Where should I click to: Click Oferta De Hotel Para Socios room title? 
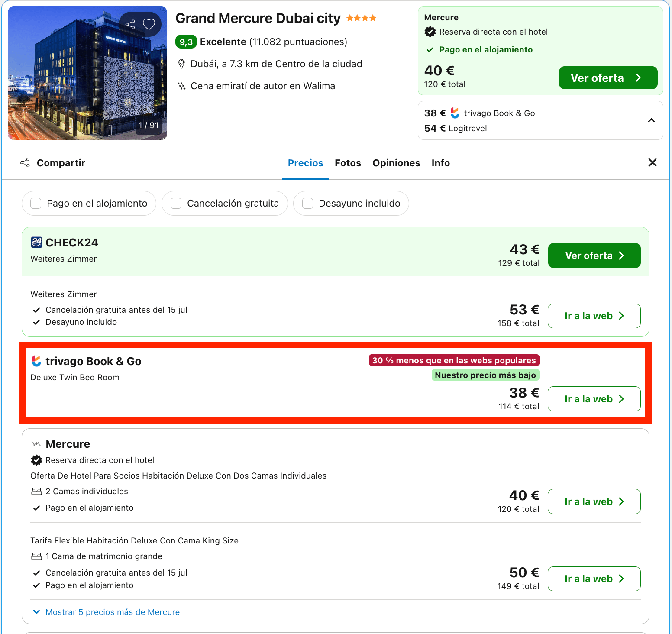[x=178, y=475]
